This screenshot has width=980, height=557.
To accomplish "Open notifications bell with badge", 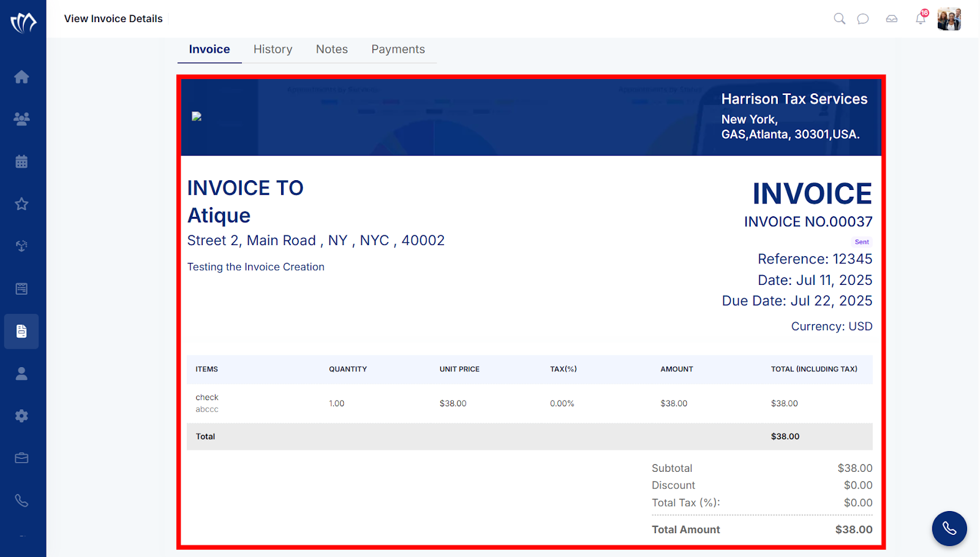I will 921,18.
